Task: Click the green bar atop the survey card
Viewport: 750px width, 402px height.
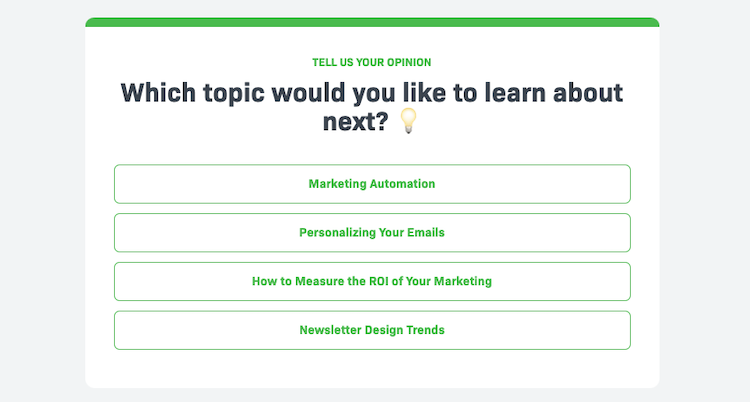Action: tap(372, 22)
